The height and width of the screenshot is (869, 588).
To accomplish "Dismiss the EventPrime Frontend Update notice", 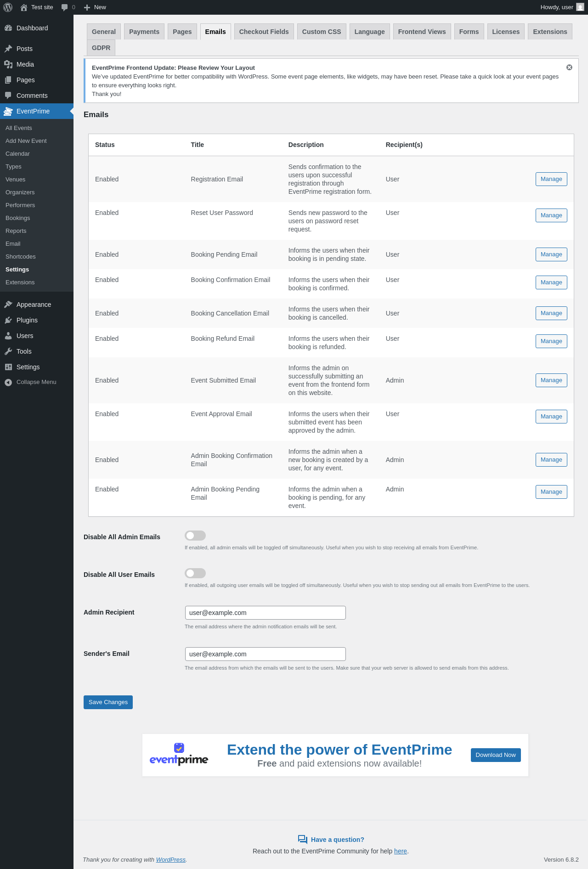I will (x=569, y=68).
